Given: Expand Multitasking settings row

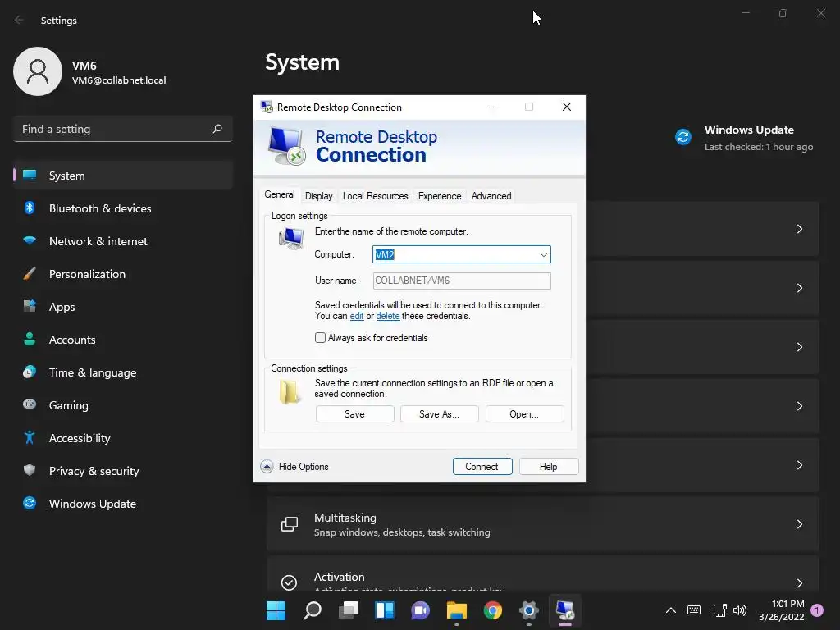Looking at the screenshot, I should [543, 524].
